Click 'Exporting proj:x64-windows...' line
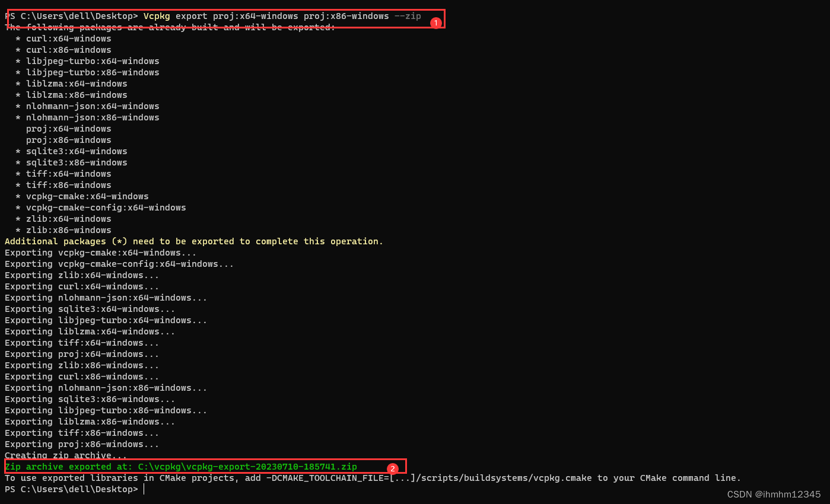830x504 pixels. (x=82, y=354)
